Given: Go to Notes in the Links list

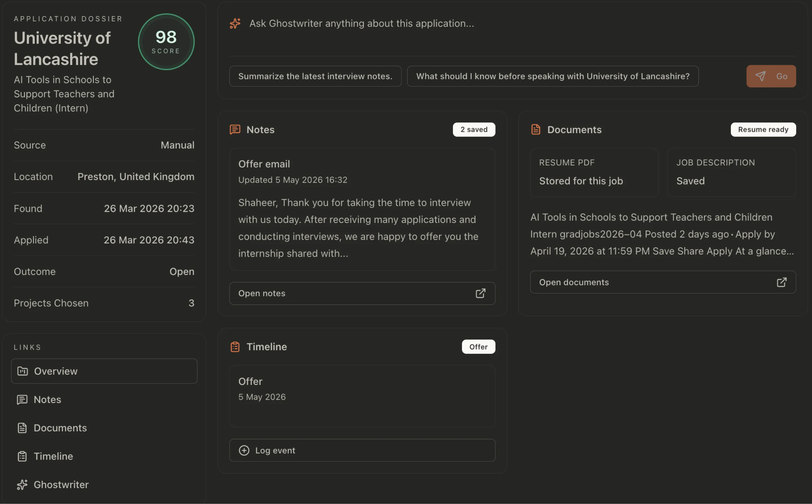Looking at the screenshot, I should 104,399.
